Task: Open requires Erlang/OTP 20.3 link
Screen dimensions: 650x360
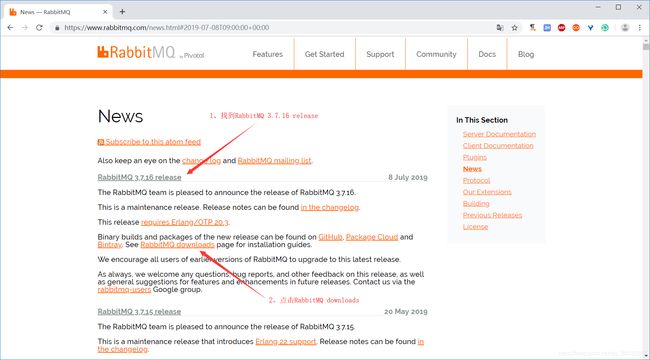Action: [184, 222]
